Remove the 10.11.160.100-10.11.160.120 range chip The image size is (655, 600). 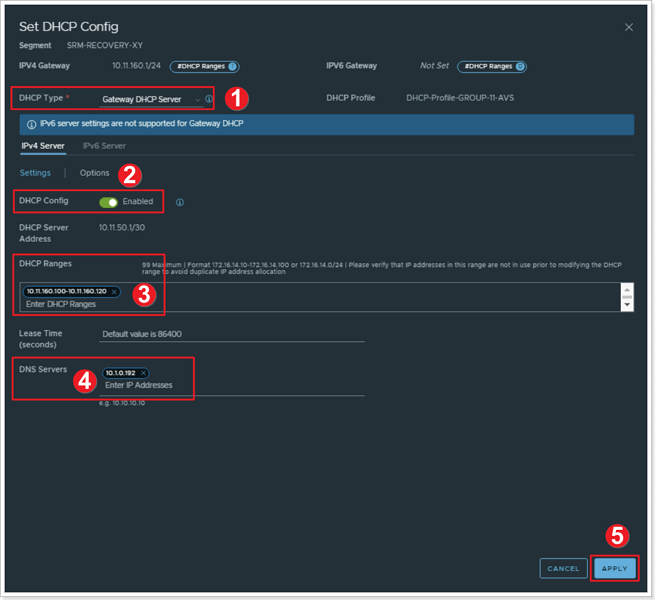[114, 292]
